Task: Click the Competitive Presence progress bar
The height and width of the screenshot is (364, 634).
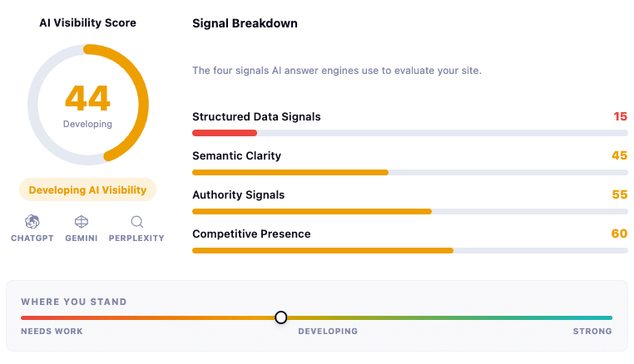Action: [x=322, y=250]
